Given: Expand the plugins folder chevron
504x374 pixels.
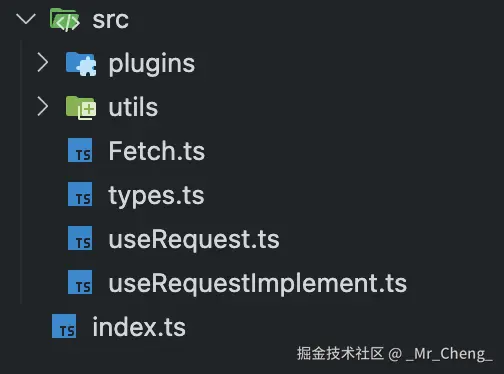Looking at the screenshot, I should (43, 62).
